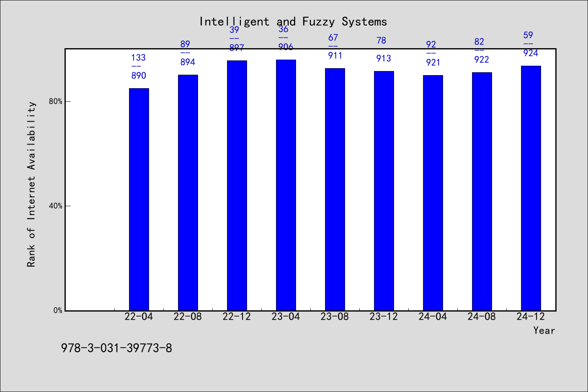Click the 40% y-axis tick label
Screen dimensions: 588x392
56,206
